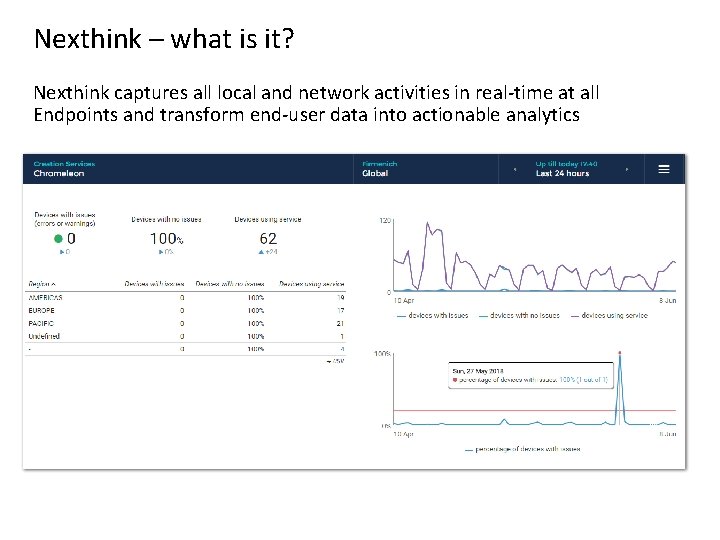The image size is (720, 540).
Task: Go to next time period arrow
Action: coord(627,169)
